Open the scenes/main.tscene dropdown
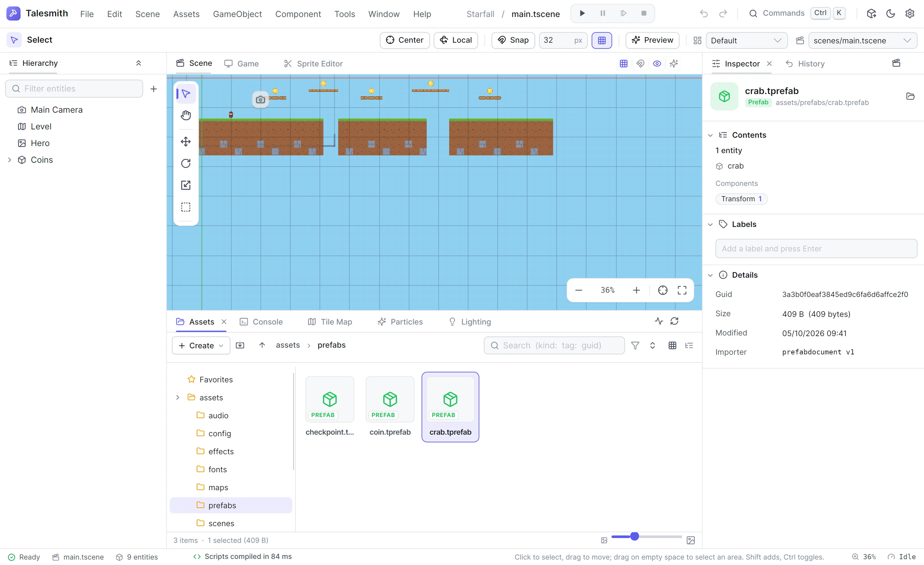 862,40
